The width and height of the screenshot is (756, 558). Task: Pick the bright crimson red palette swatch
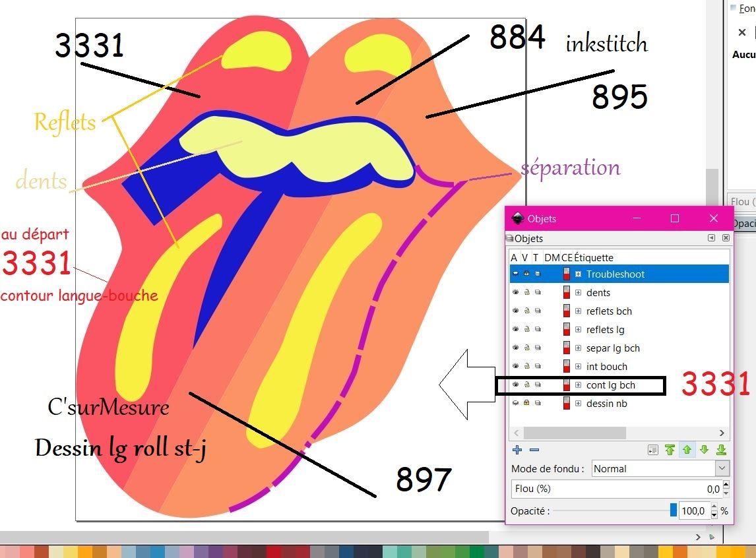(273, 552)
